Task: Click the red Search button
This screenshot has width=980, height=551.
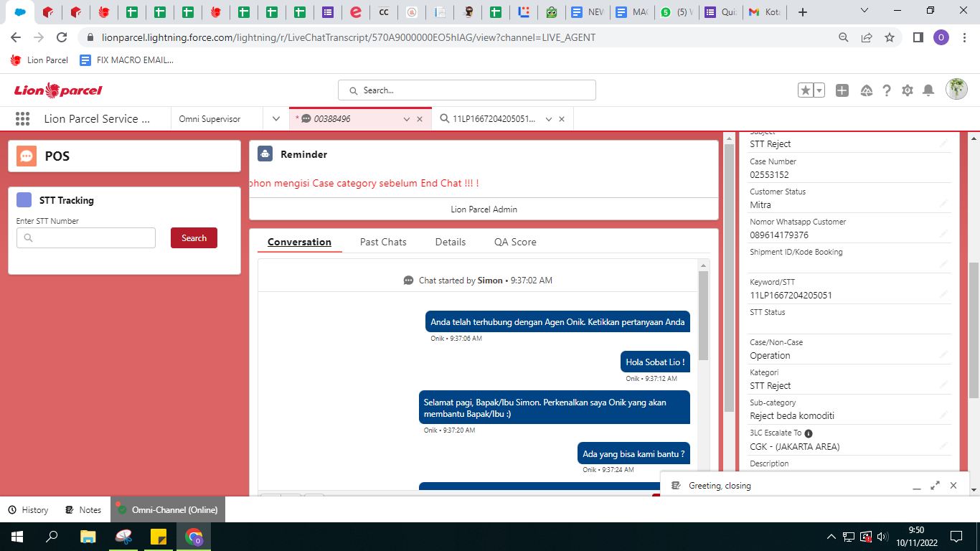Action: point(194,238)
